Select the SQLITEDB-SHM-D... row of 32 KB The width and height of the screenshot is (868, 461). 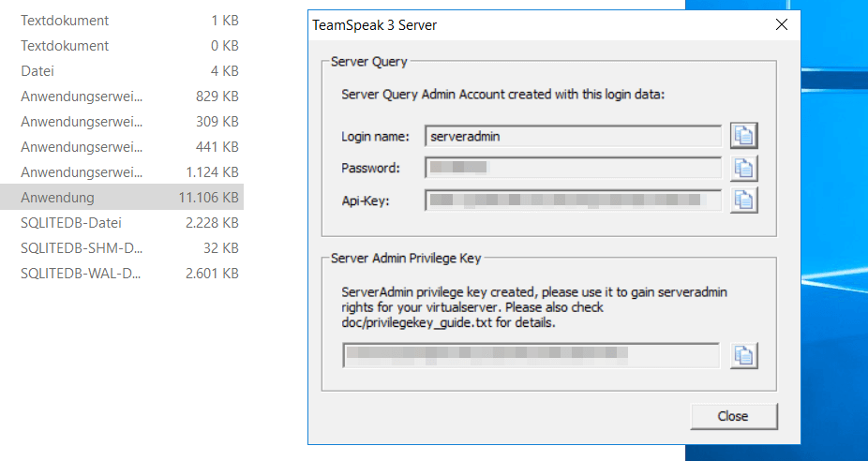click(x=122, y=248)
